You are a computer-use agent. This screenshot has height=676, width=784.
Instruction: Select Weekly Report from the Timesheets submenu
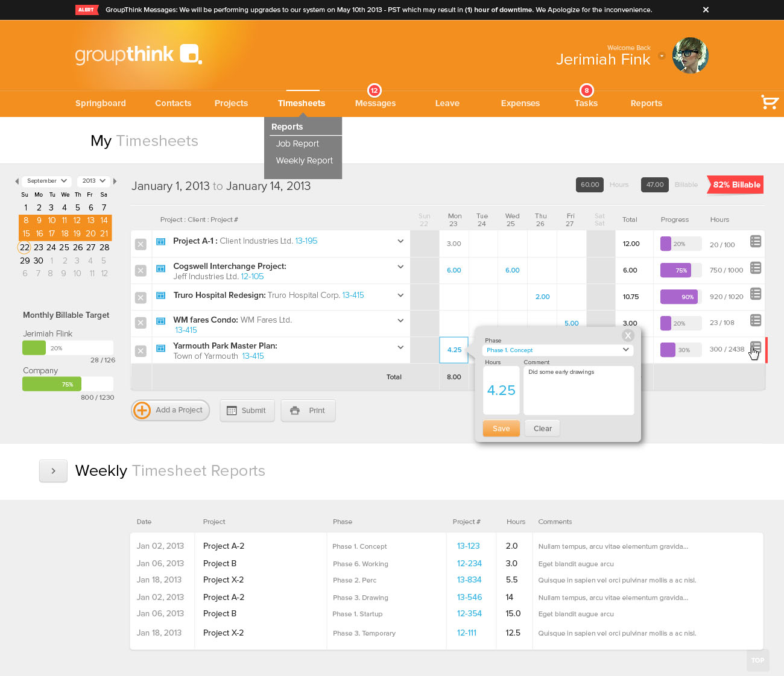(x=304, y=160)
